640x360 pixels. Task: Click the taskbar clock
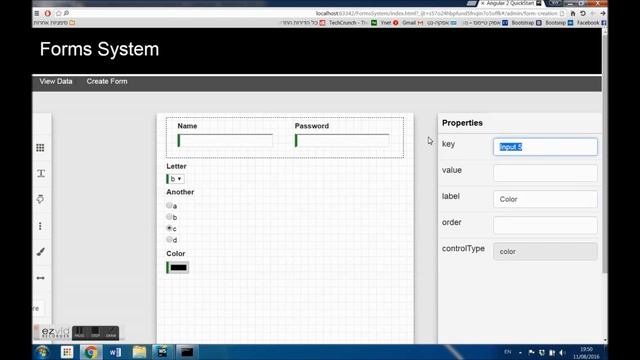(x=587, y=353)
